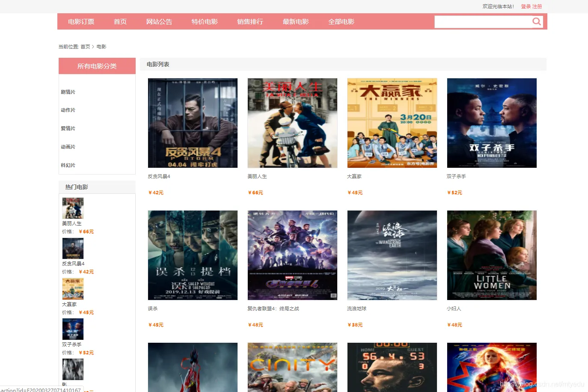This screenshot has width=588, height=392.
Task: Click the 复仇者联盟4: 终局之战 title text
Action: [x=273, y=309]
